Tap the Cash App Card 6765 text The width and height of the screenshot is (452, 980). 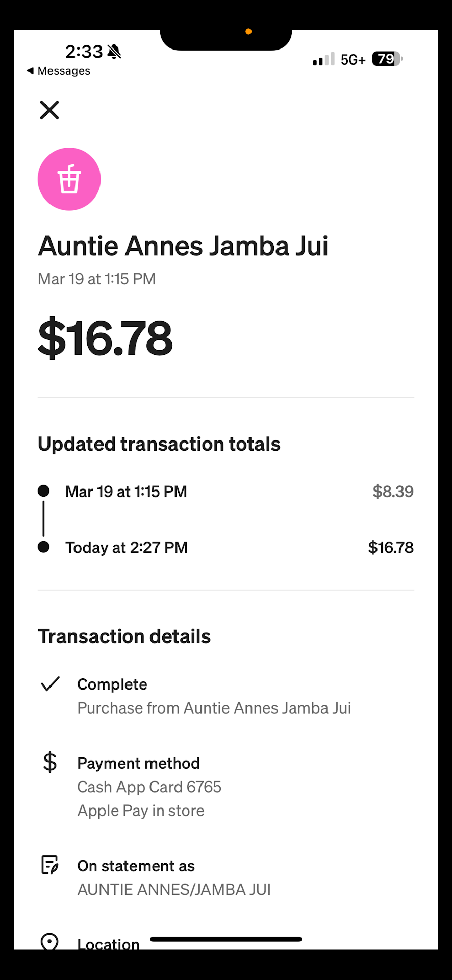click(x=149, y=787)
